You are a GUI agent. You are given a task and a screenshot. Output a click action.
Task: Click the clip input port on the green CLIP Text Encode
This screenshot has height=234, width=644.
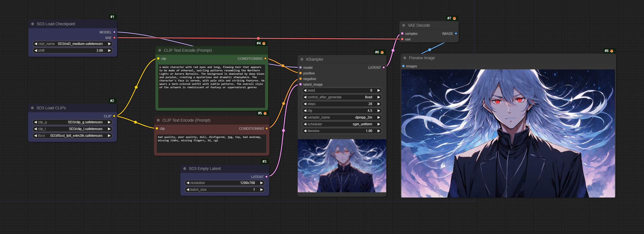[x=158, y=58]
